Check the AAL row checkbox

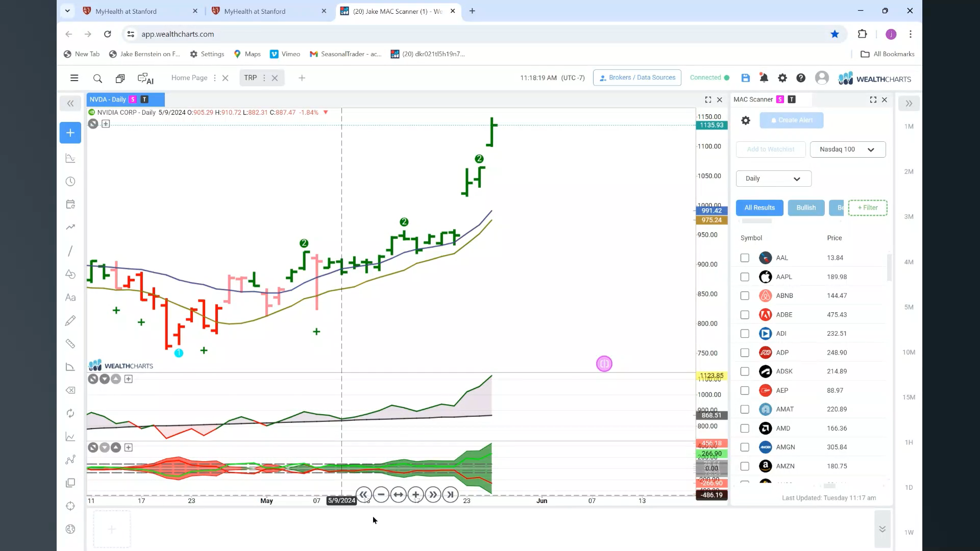click(745, 258)
